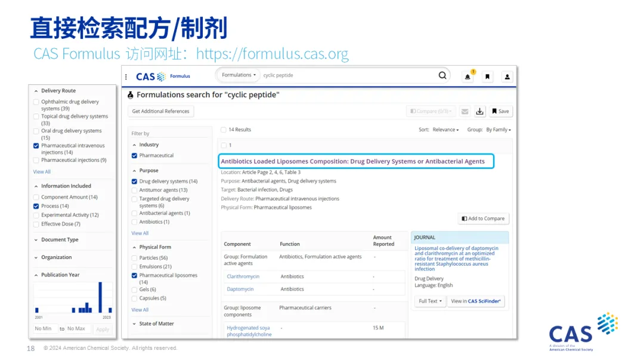
Task: Check Experimental Activity (12)
Action: coord(36,216)
